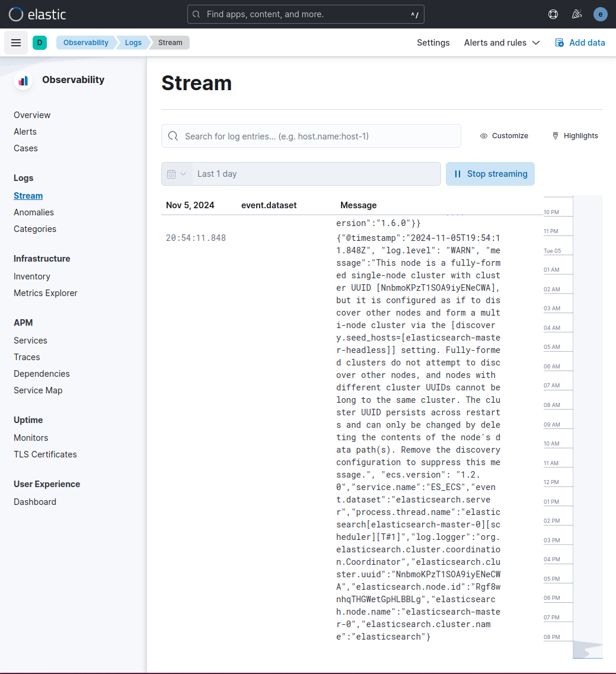Click the calendar quick-select icon

pos(171,174)
